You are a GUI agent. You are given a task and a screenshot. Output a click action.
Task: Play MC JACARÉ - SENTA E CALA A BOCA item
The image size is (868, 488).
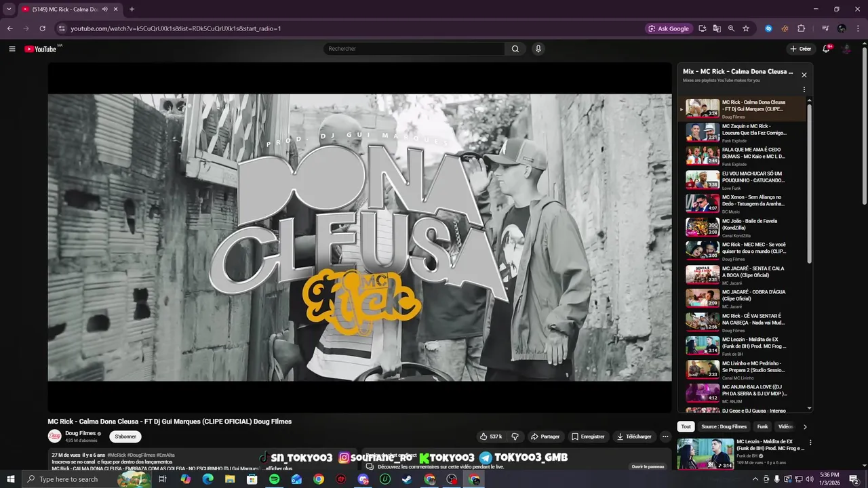pos(743,274)
